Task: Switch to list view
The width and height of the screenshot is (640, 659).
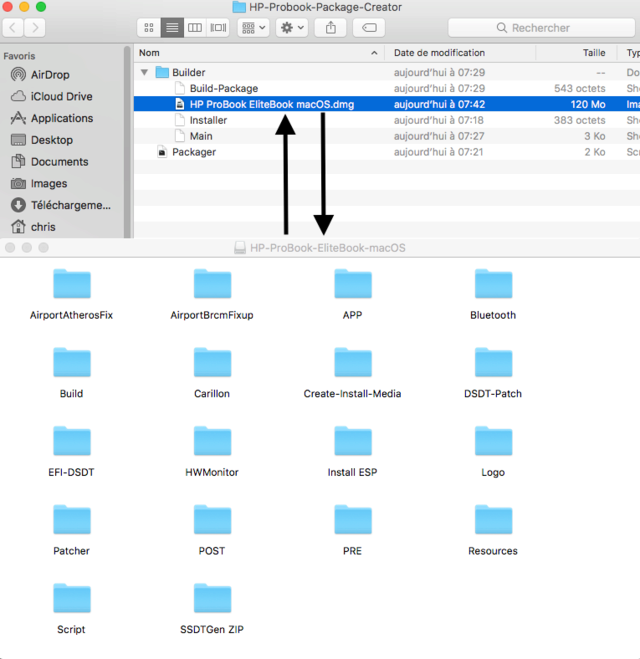Action: tap(172, 28)
